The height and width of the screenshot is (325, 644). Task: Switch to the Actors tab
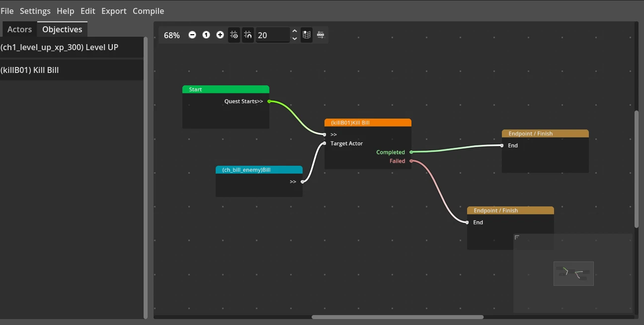click(x=19, y=29)
